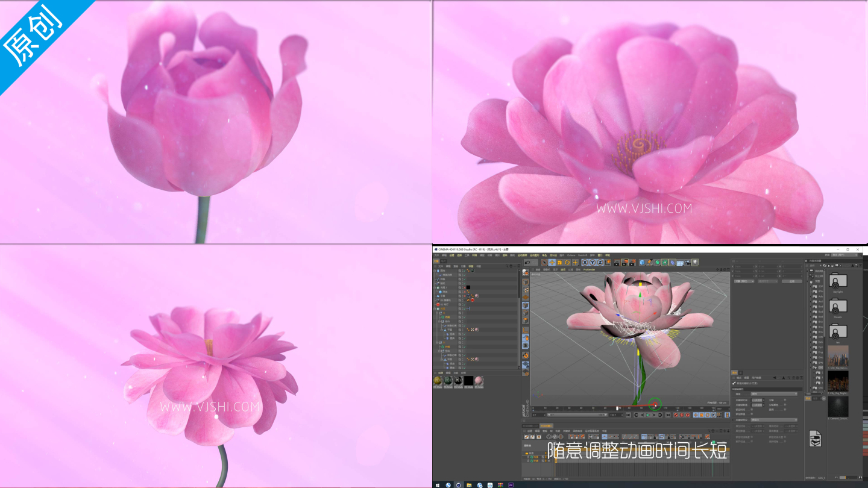
Task: Open the Daylight folder in Content Browser
Action: coord(838,283)
